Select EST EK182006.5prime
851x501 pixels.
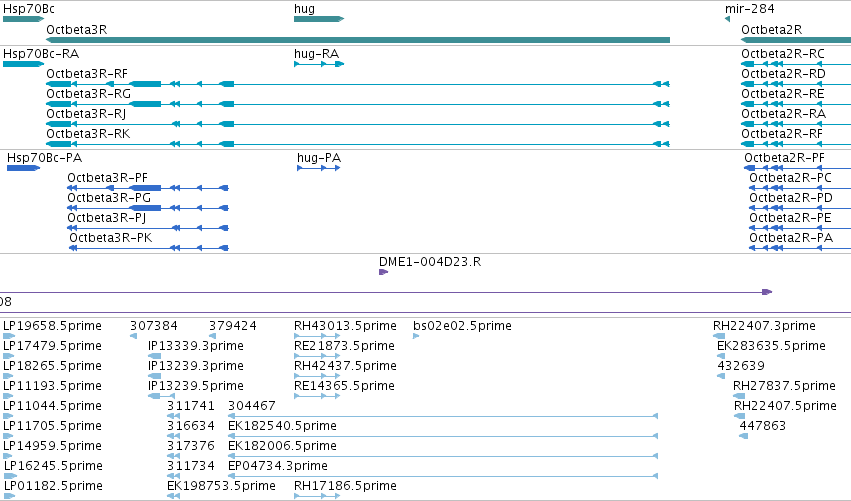click(x=282, y=447)
